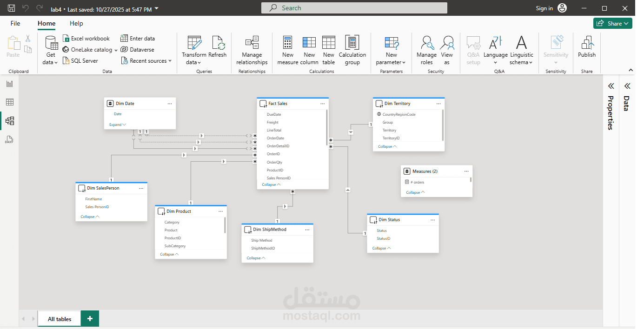Collapse the Dim Status table
Screen dimensions: 644x329
381,248
